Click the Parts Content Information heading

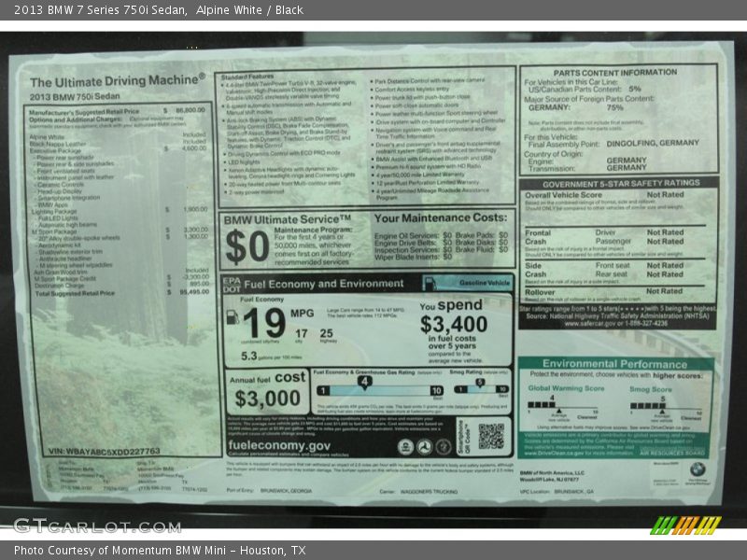point(614,72)
